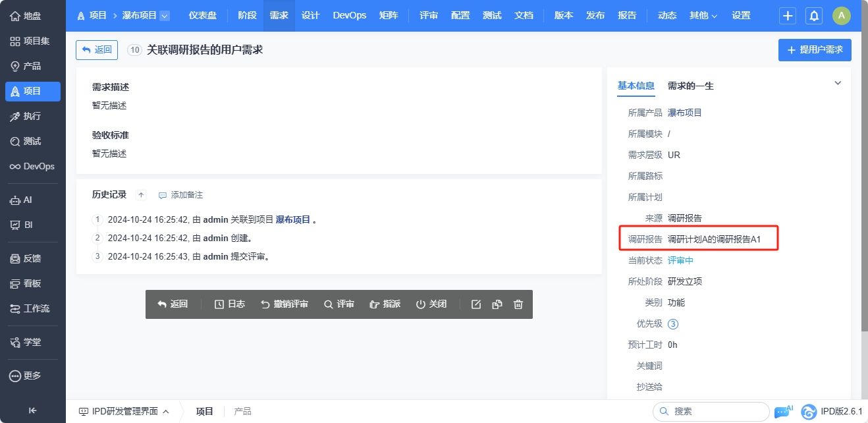
Task: Click the edit icon in the action toolbar
Action: click(476, 304)
